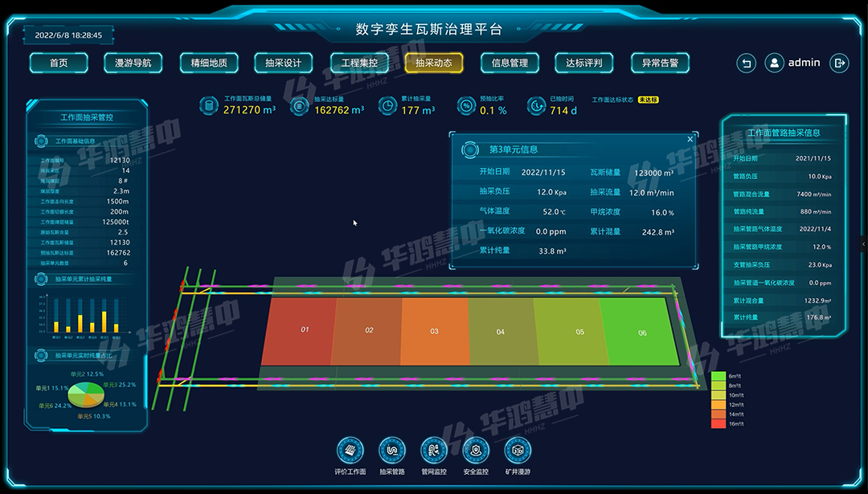Select the 抽采设计 menu tab
868x494 pixels.
(x=283, y=63)
